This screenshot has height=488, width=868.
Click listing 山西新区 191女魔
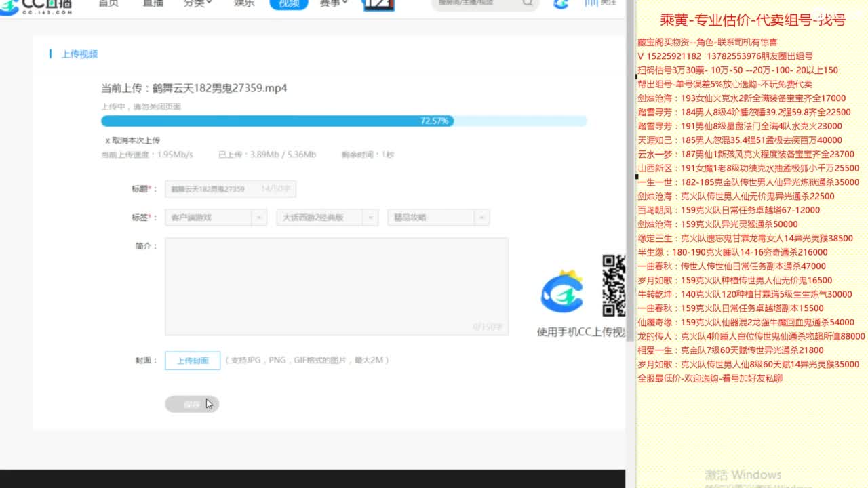pos(749,168)
